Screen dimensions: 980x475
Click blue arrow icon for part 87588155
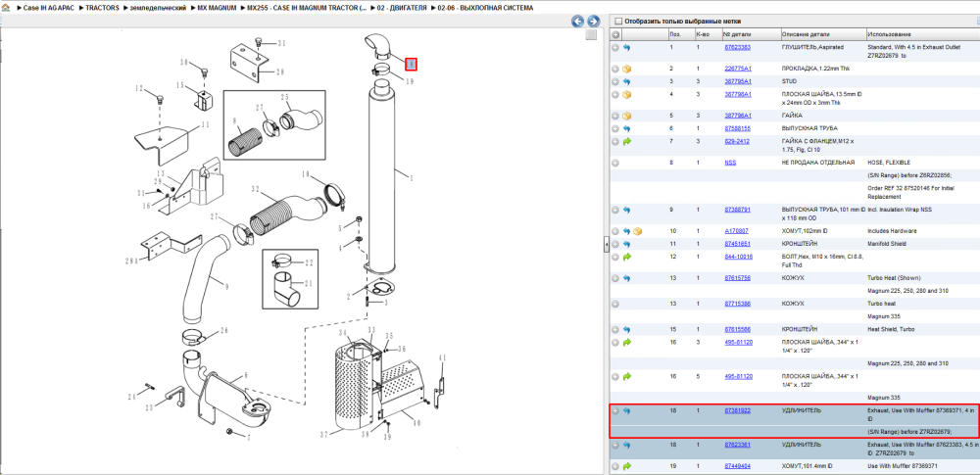(627, 128)
